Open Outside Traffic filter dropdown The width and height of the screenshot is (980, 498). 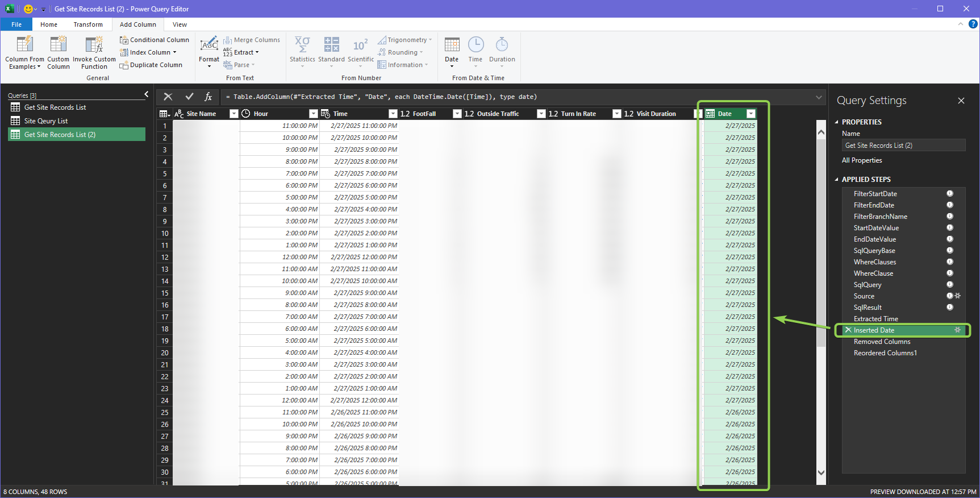pos(541,114)
